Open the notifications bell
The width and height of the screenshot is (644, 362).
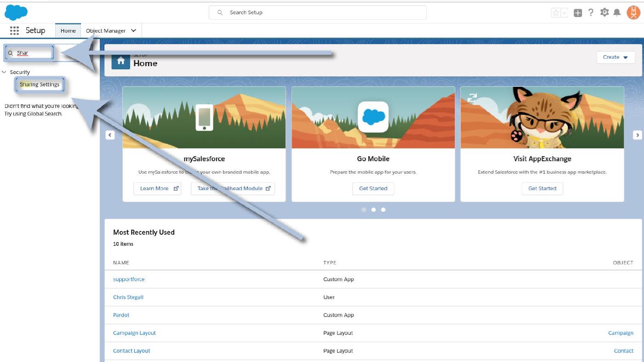(617, 12)
